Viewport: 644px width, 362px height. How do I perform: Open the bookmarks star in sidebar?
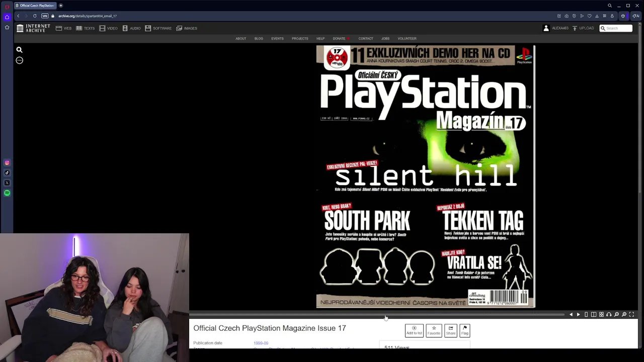point(7,27)
